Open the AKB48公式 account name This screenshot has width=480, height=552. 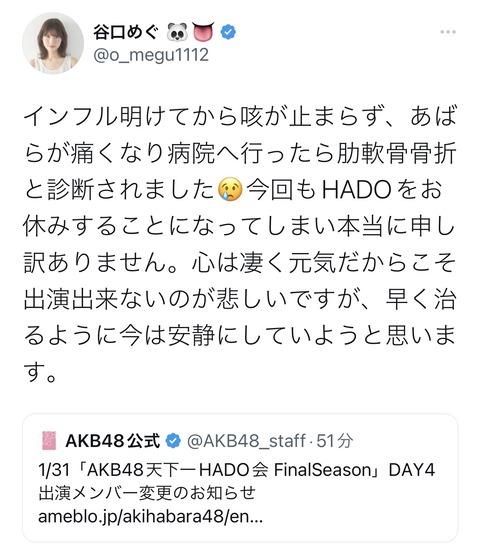pyautogui.click(x=113, y=441)
